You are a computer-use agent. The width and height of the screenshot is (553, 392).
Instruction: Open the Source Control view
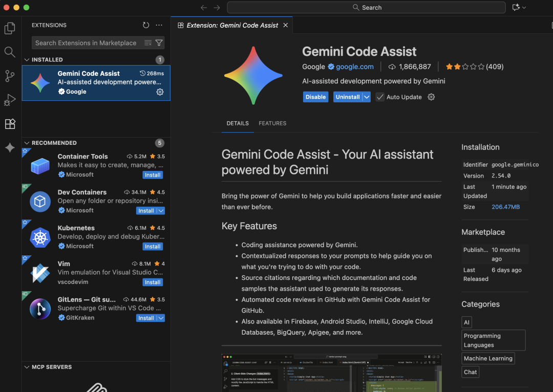pyautogui.click(x=10, y=76)
